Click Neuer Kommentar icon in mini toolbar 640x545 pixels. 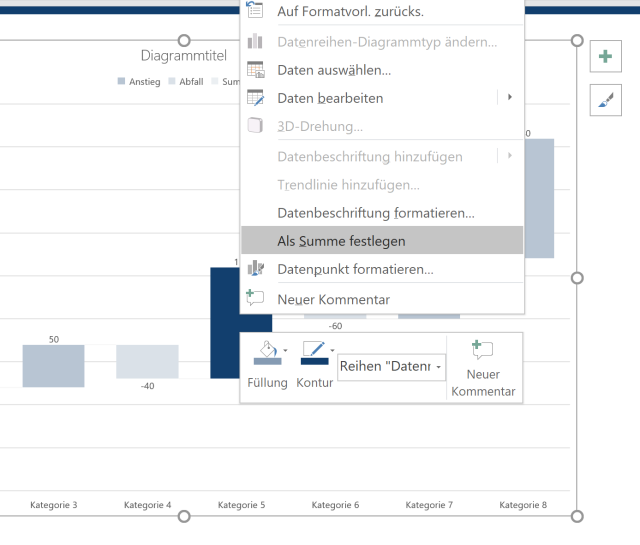pos(483,351)
